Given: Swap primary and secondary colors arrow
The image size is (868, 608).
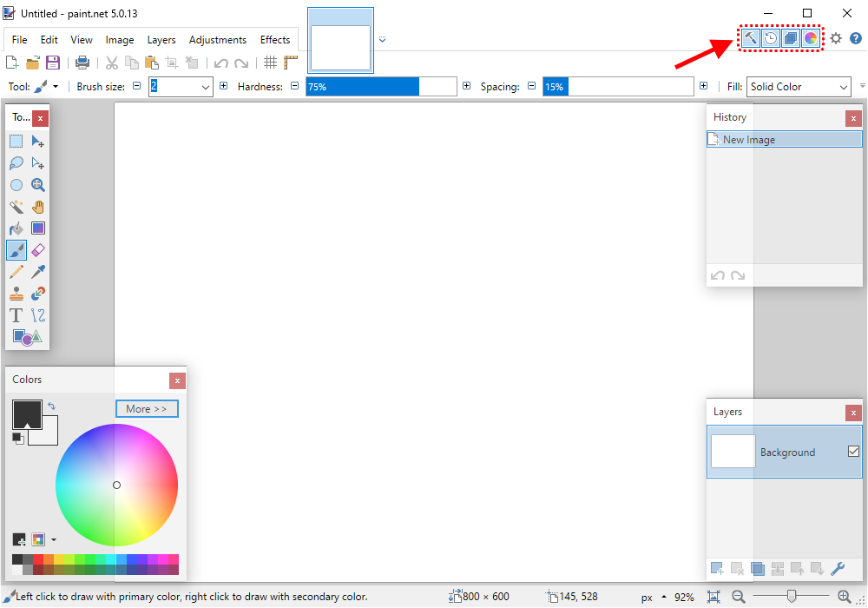Looking at the screenshot, I should (51, 406).
